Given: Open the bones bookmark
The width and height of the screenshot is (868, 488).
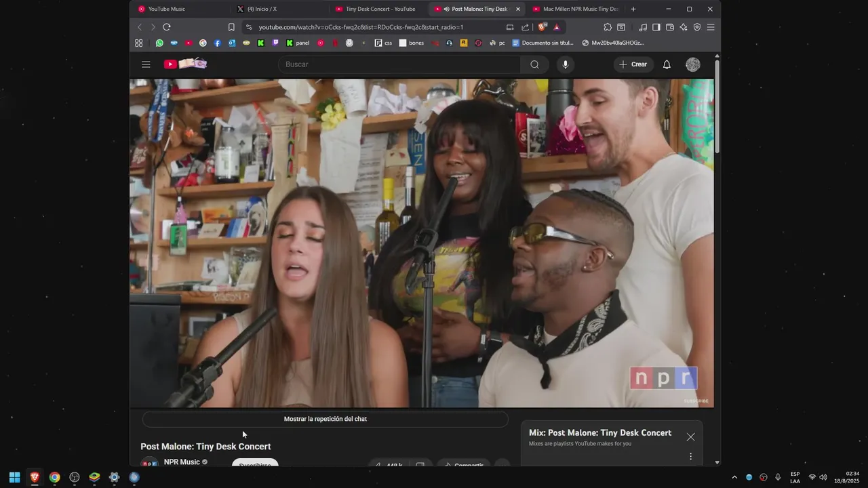Looking at the screenshot, I should click(412, 43).
